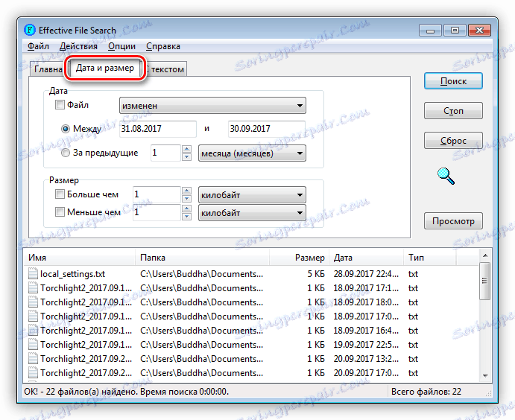Open the Больше чем килобайт unit dropdown
515x420 pixels.
[x=252, y=195]
